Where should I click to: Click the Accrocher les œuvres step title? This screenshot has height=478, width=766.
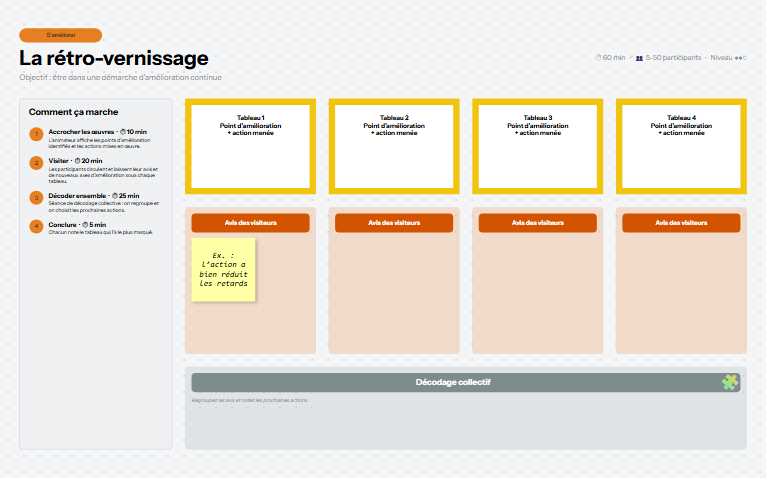click(x=81, y=132)
